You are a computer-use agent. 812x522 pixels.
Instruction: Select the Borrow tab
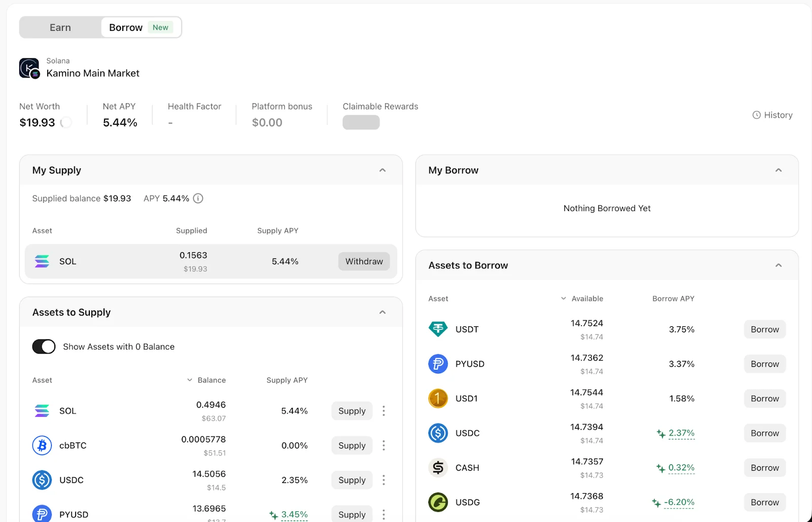point(126,27)
